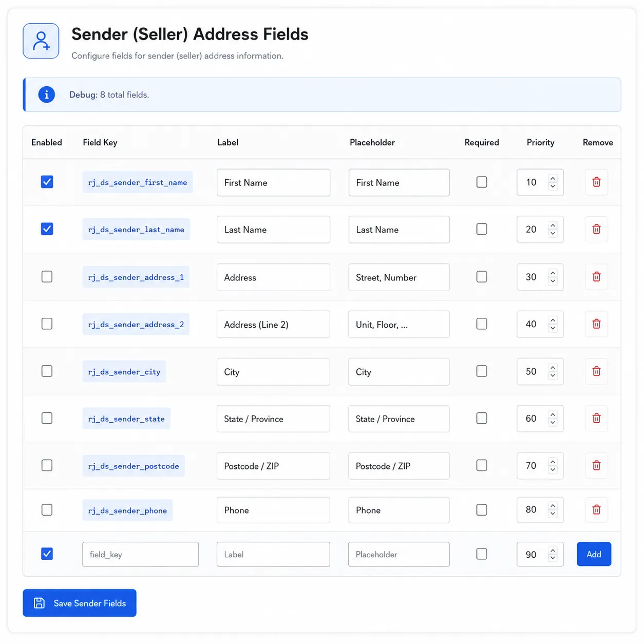Viewport: 644px width, 644px height.
Task: Click the rj_ds_sender_postcode key tag
Action: pyautogui.click(x=134, y=466)
